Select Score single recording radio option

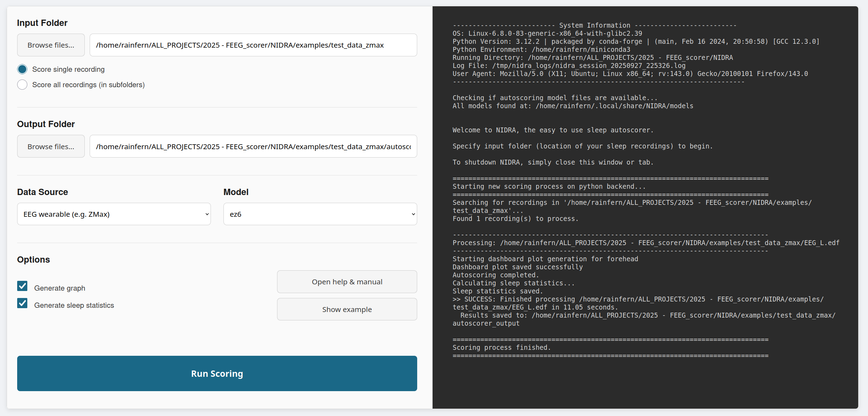point(22,69)
